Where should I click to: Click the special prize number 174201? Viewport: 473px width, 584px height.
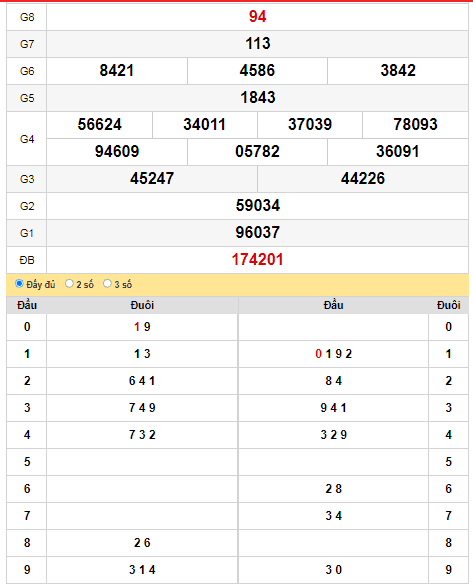coord(257,260)
